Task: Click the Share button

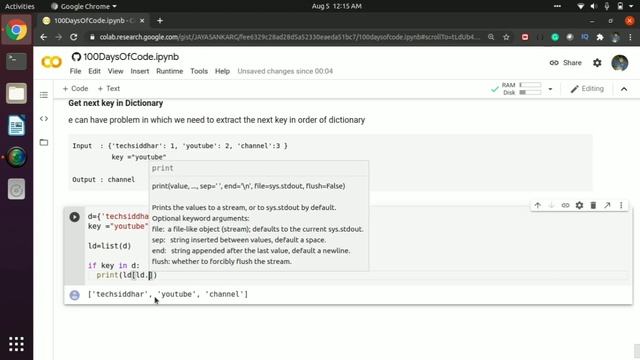Action: (x=565, y=63)
